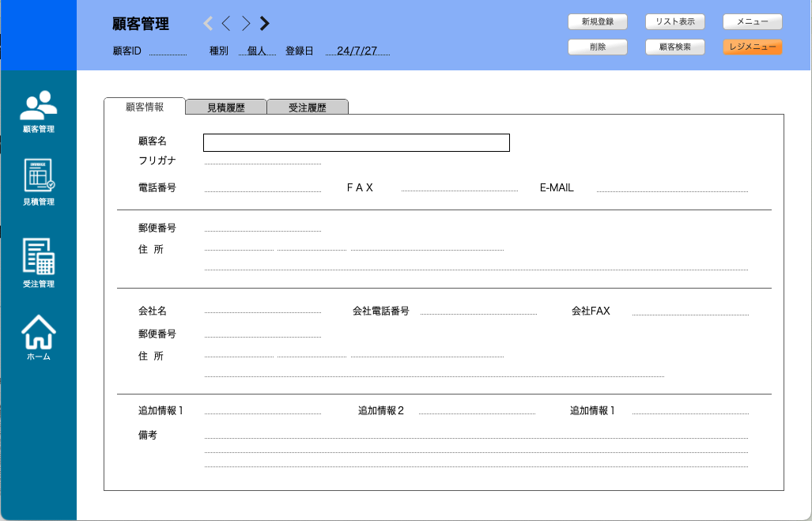Jump to the last record with the bold right arrow
This screenshot has width=812, height=521.
264,24
